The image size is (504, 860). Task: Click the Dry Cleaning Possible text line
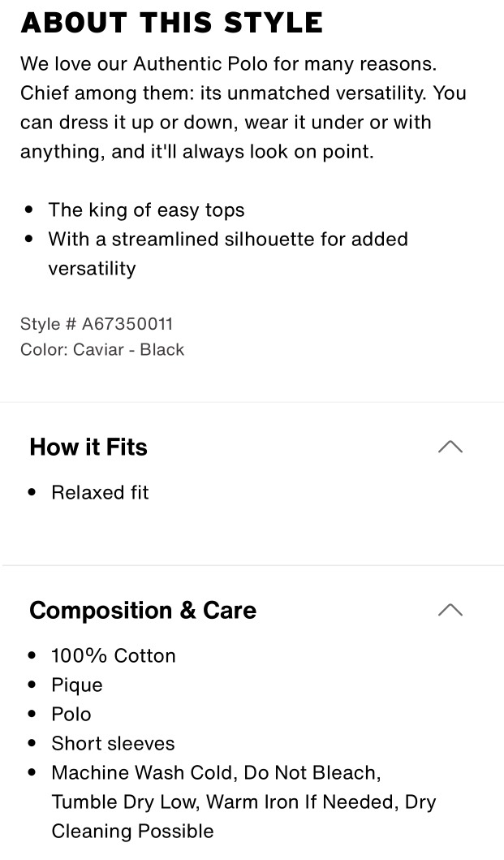point(133,831)
